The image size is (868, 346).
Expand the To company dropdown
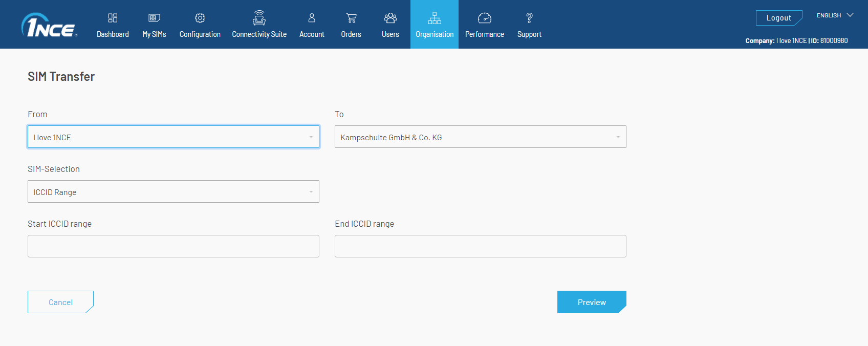(481, 137)
